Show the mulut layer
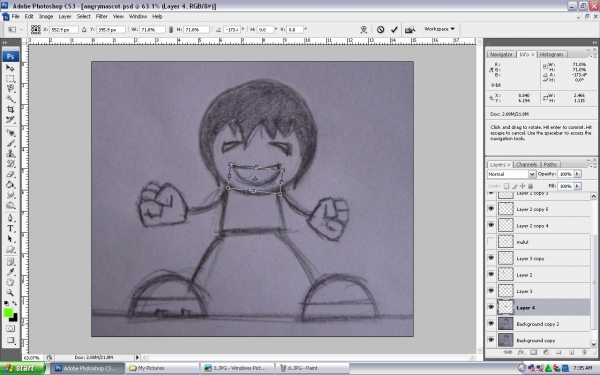 491,242
